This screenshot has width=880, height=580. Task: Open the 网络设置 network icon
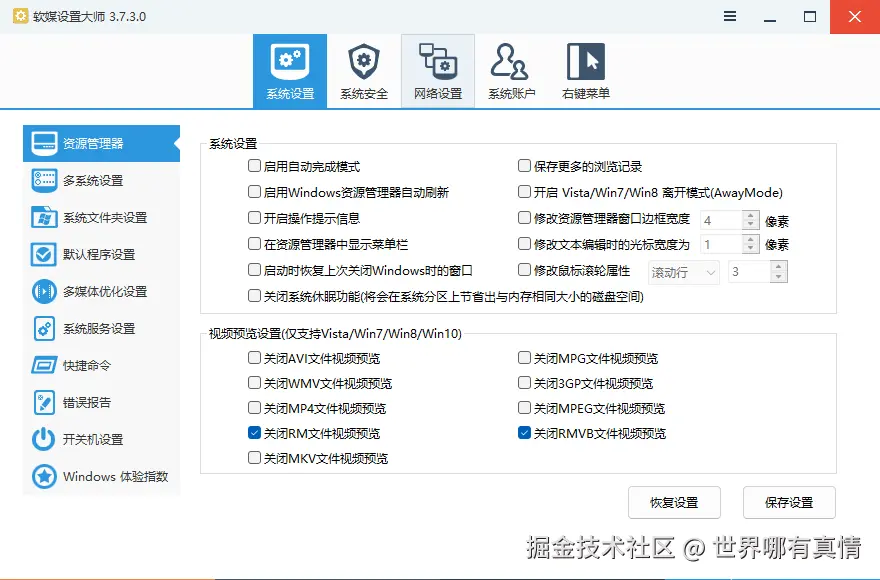tap(438, 62)
